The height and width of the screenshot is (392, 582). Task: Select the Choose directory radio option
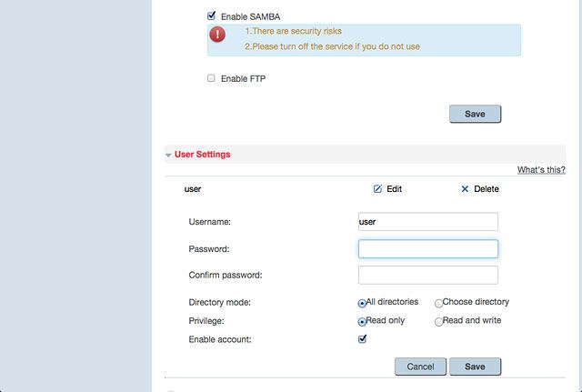point(438,303)
